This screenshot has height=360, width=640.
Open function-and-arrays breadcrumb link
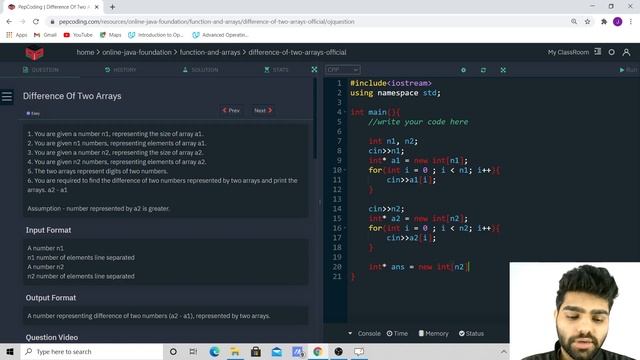click(x=210, y=52)
